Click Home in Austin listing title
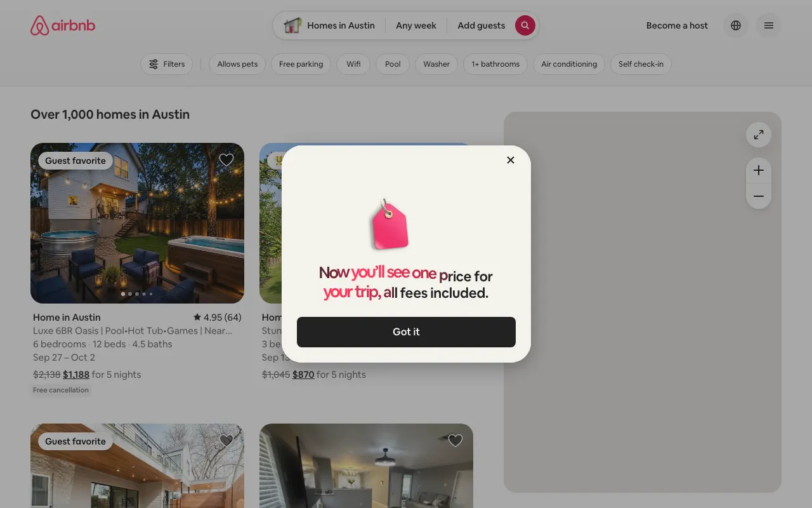This screenshot has height=508, width=812. coord(67,317)
